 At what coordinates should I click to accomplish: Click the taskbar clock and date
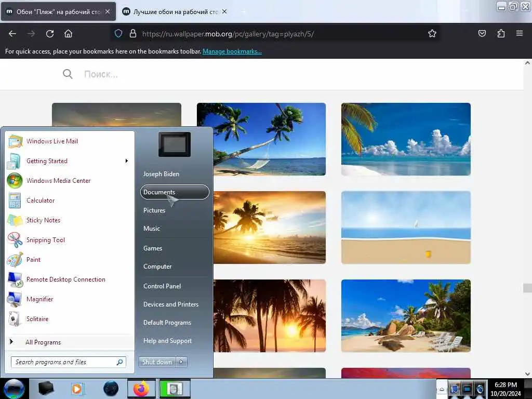(506, 389)
